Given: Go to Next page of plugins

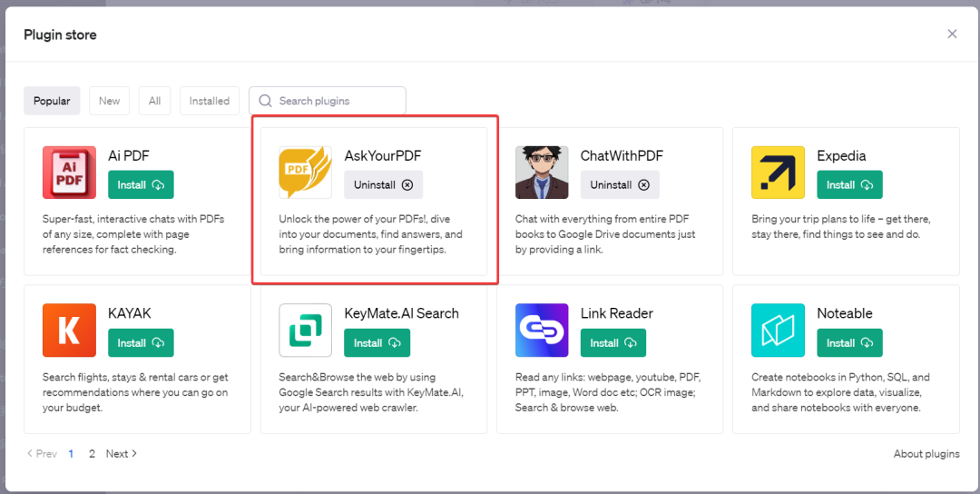Looking at the screenshot, I should coord(122,454).
